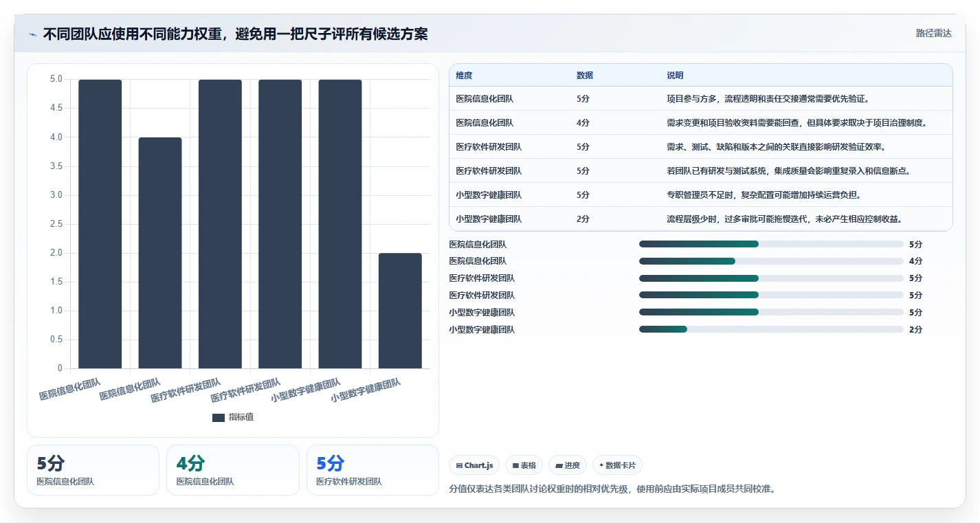Click the 医院信息化团队 chart bar reaching 5.0
The image size is (980, 523).
[100, 224]
